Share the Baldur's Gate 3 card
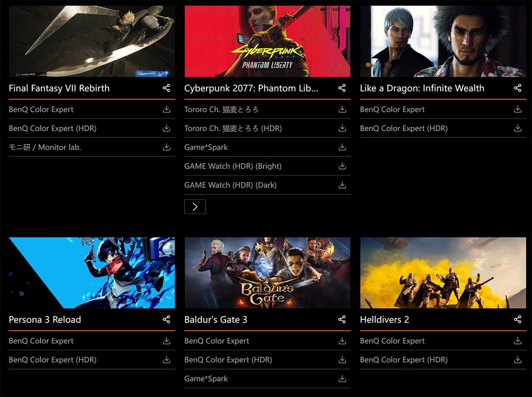This screenshot has height=397, width=532. (342, 319)
